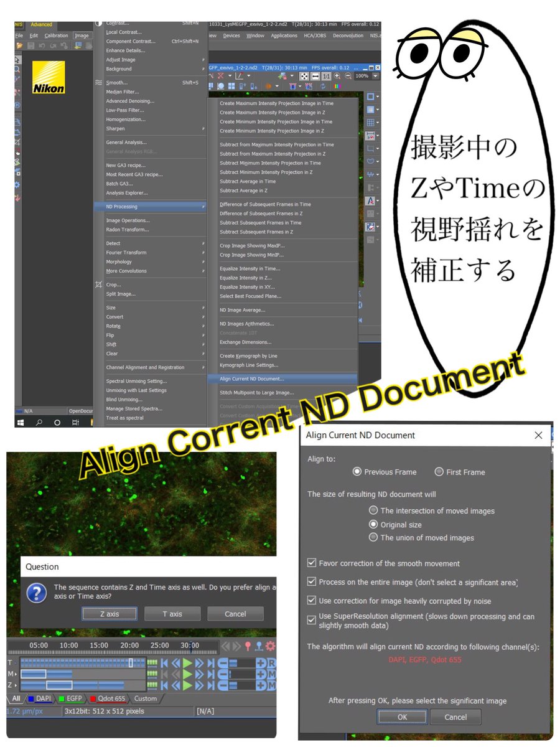Play the Z axis sequence

187,685
